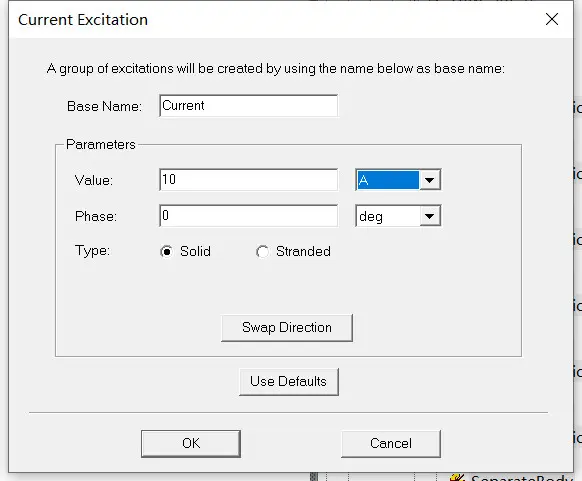
Task: Open the Value unit arrow next to A
Action: 430,180
